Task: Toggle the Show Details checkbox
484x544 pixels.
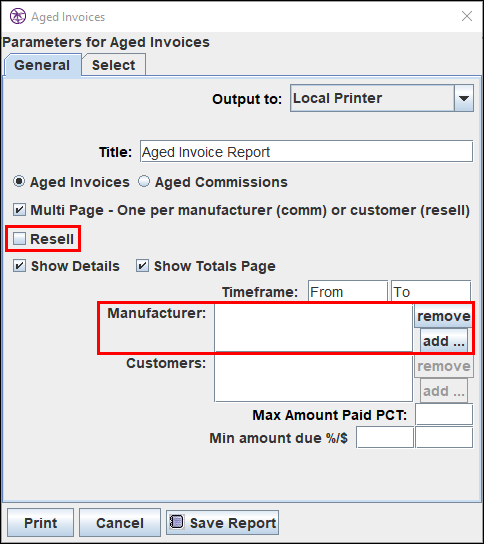Action: [19, 266]
